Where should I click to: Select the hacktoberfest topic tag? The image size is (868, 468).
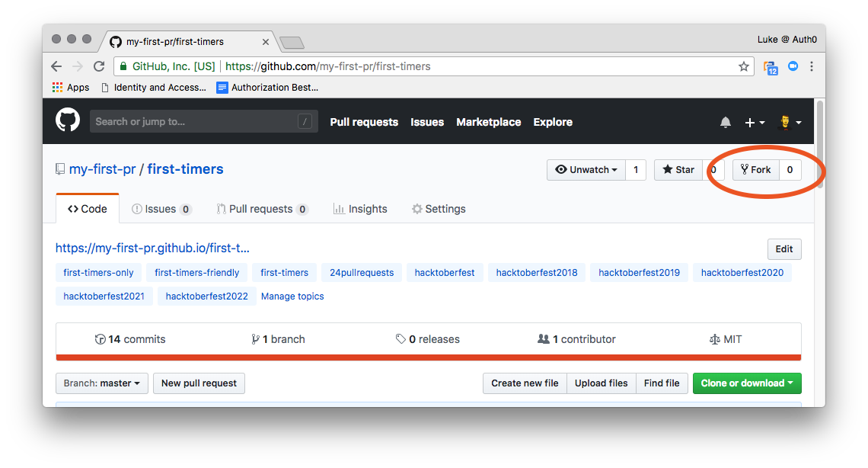[445, 273]
